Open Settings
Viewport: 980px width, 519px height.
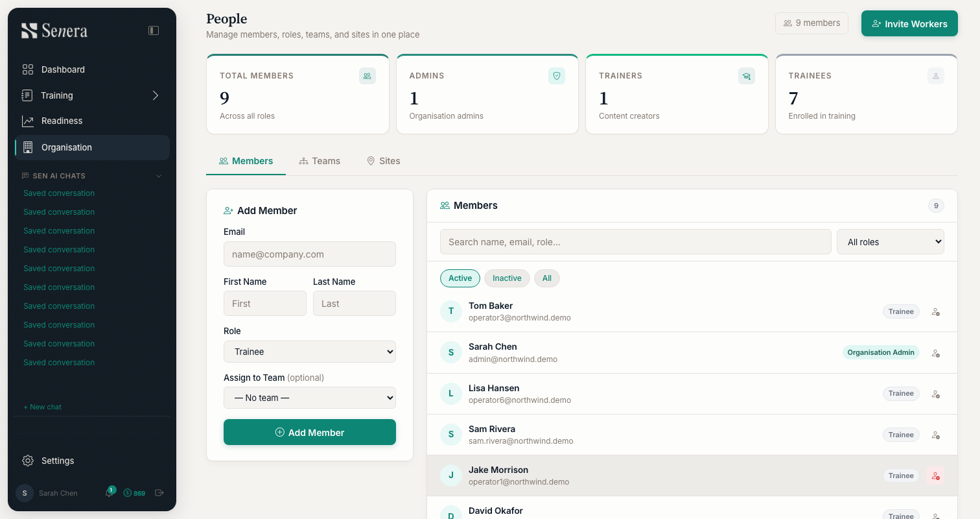point(92,461)
